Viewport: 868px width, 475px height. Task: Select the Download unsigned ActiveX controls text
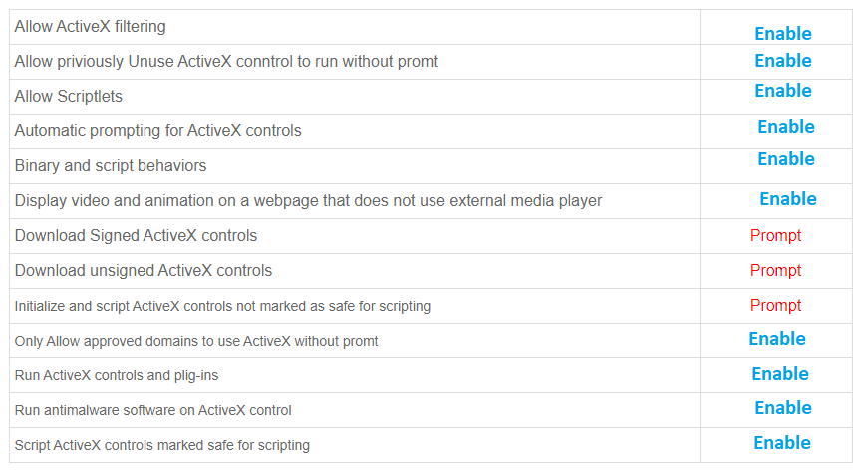coord(143,271)
